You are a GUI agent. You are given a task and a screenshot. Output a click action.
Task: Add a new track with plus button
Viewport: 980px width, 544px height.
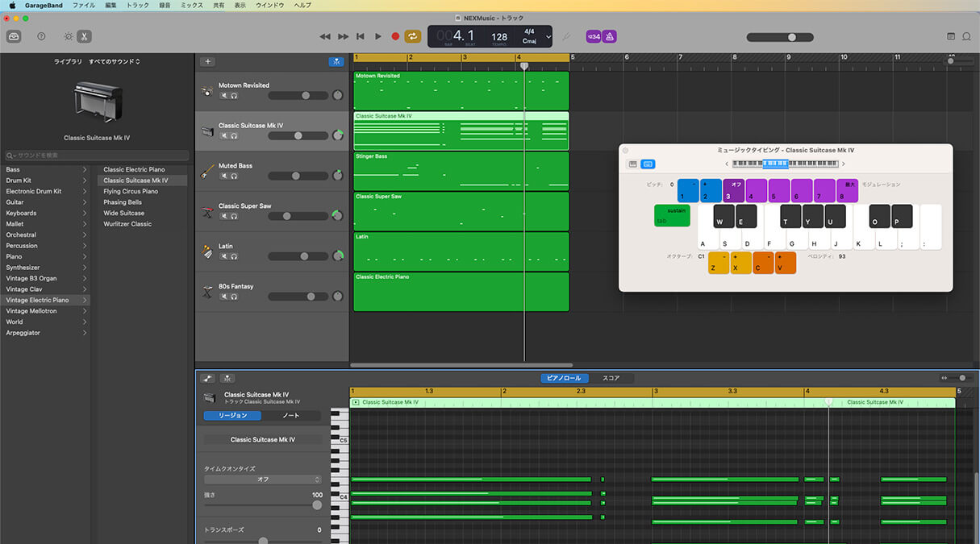(207, 61)
